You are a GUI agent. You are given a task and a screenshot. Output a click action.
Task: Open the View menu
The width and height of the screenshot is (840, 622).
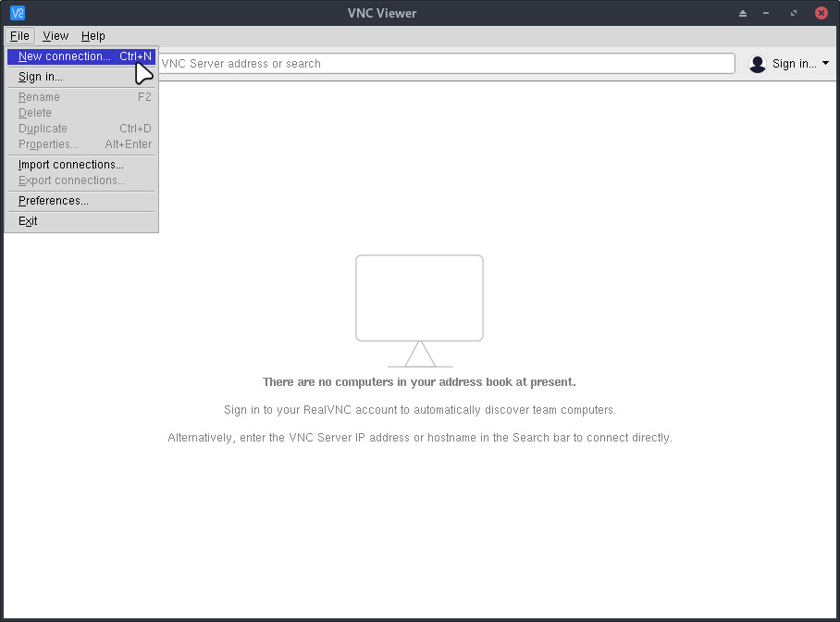coord(56,36)
